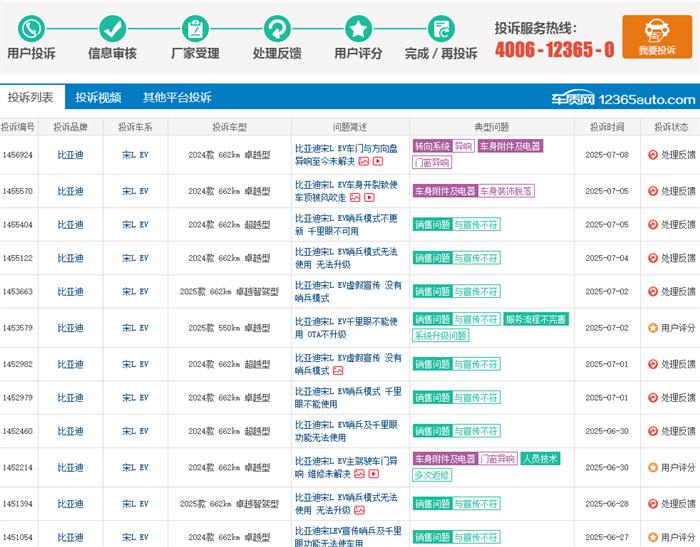The width and height of the screenshot is (700, 547).
Task: Click the 厂家受理 clipboard step icon
Action: click(195, 29)
